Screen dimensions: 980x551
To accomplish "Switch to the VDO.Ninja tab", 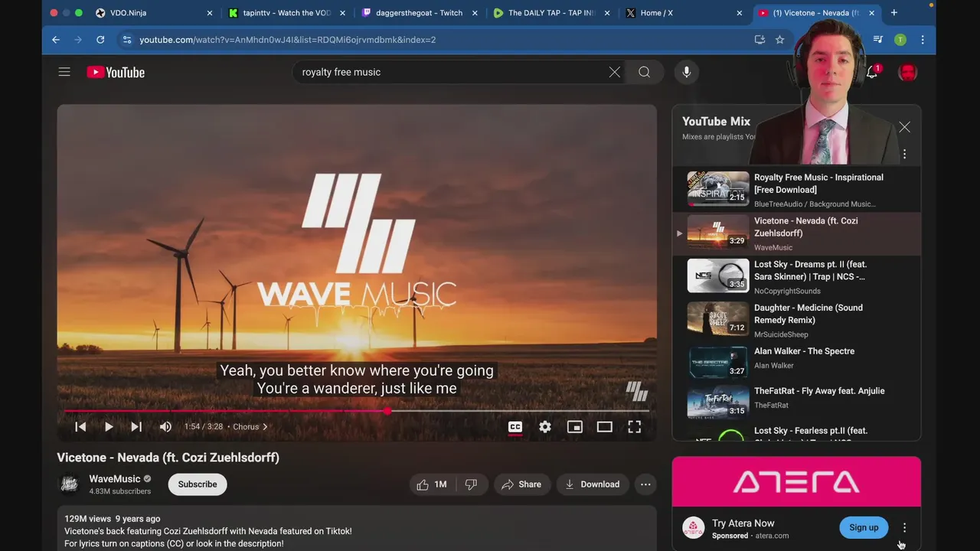I will point(153,13).
